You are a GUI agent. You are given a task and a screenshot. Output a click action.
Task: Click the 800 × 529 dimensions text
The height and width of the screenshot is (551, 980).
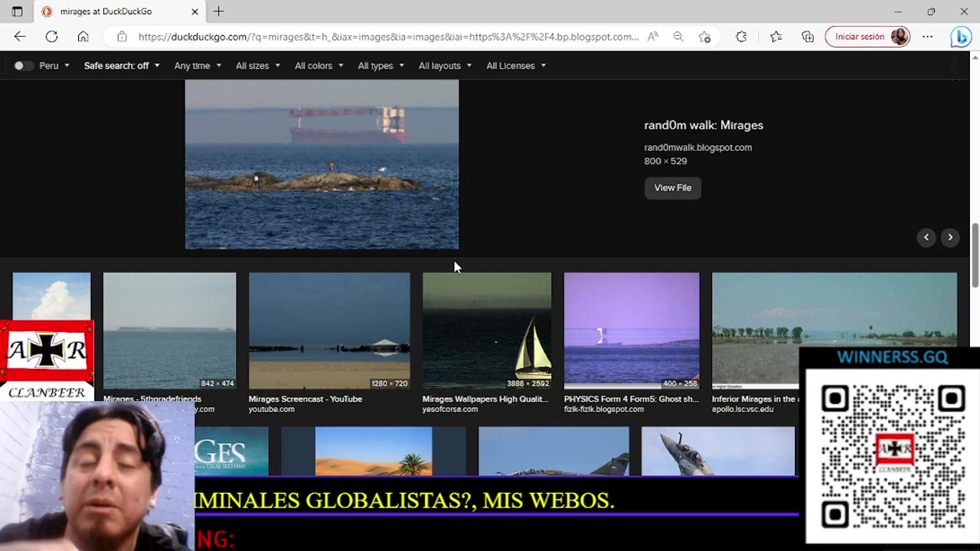(665, 161)
